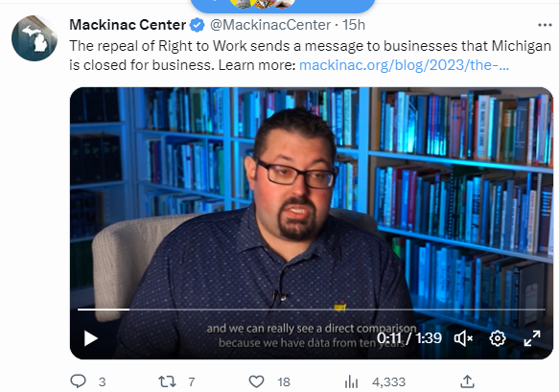Open video settings gear
Screen dimensions: 559x392
[498, 338]
